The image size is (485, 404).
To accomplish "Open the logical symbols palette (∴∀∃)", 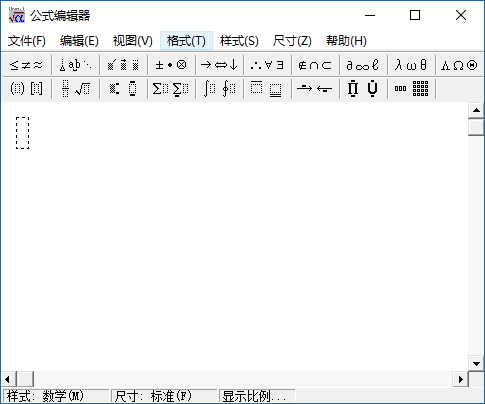I will pyautogui.click(x=267, y=65).
